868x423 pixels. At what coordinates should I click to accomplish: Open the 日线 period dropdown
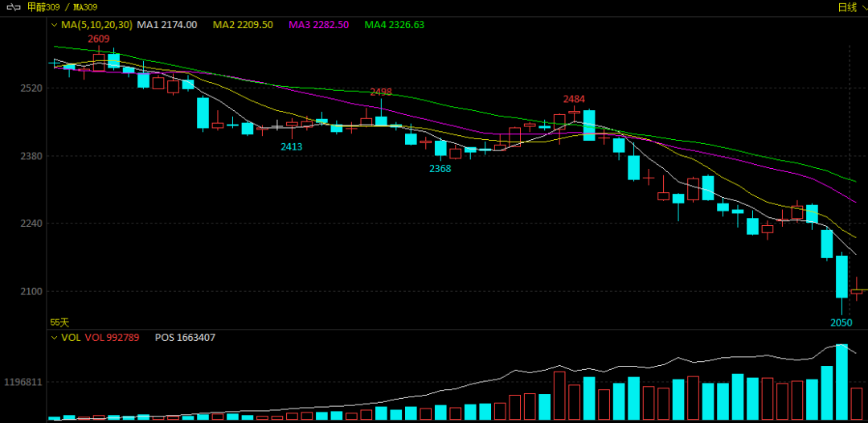(851, 7)
